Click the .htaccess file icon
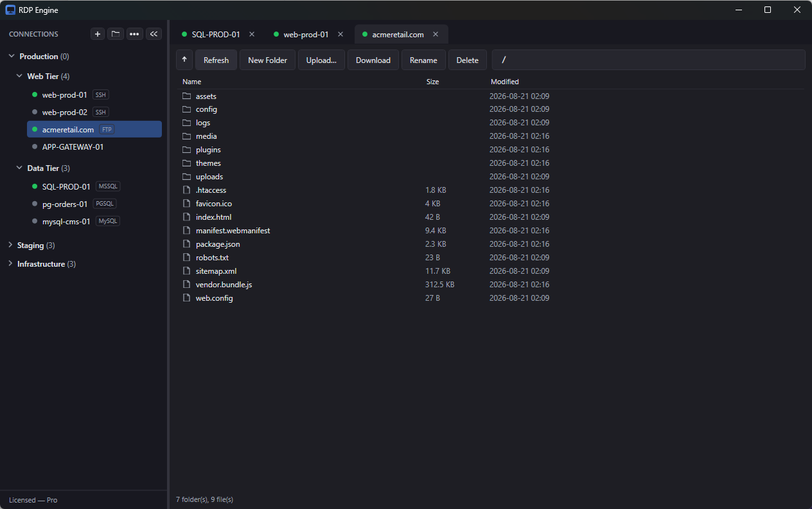The image size is (812, 509). pyautogui.click(x=187, y=190)
